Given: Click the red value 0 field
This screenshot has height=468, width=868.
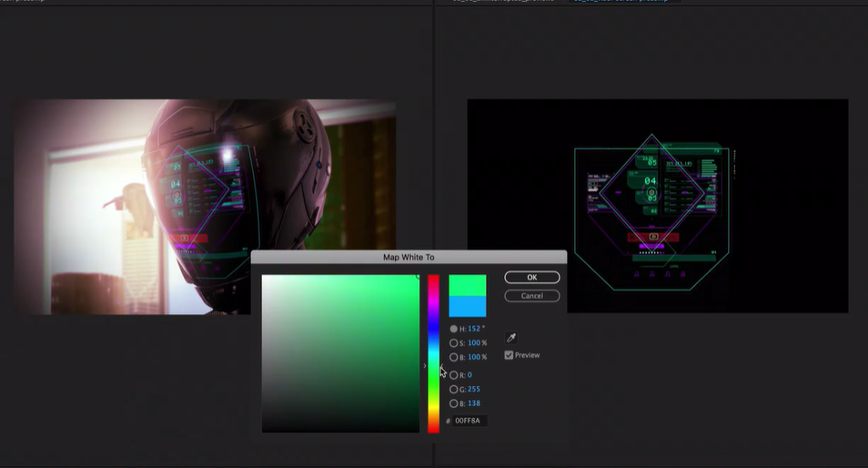Looking at the screenshot, I should 470,375.
